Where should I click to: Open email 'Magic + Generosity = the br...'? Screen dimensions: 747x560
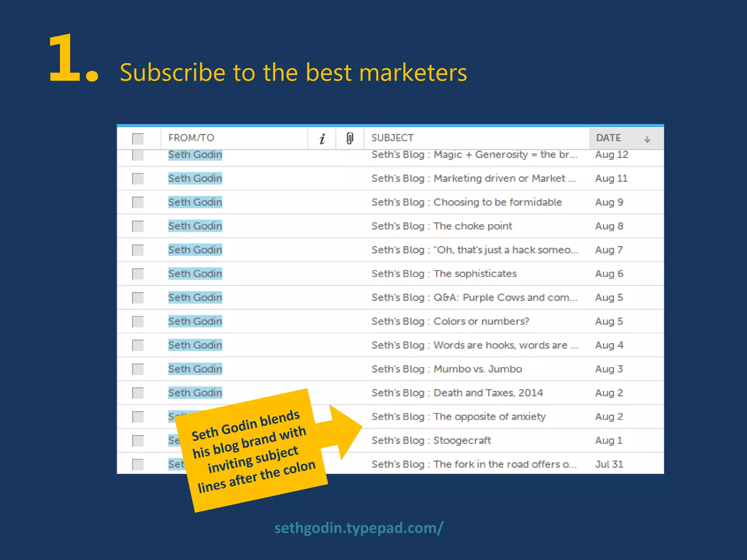[475, 155]
